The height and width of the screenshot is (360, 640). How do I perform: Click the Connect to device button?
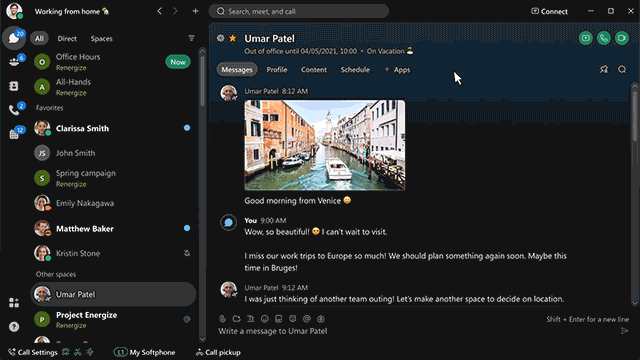pyautogui.click(x=549, y=11)
